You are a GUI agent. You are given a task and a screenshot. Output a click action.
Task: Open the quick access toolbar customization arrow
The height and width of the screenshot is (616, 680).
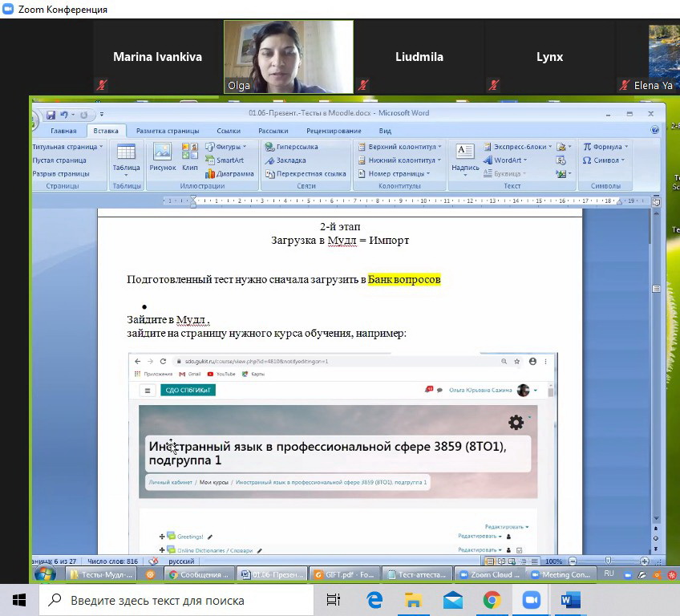102,115
